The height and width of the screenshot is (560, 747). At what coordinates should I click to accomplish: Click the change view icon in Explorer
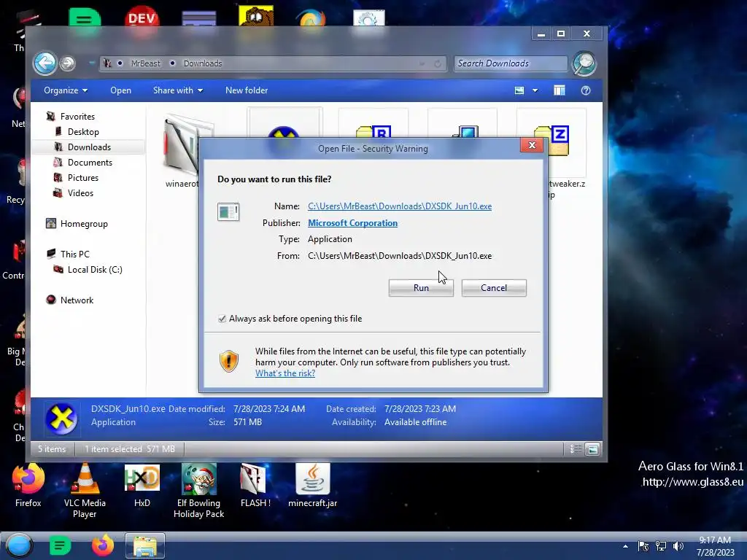click(x=519, y=90)
